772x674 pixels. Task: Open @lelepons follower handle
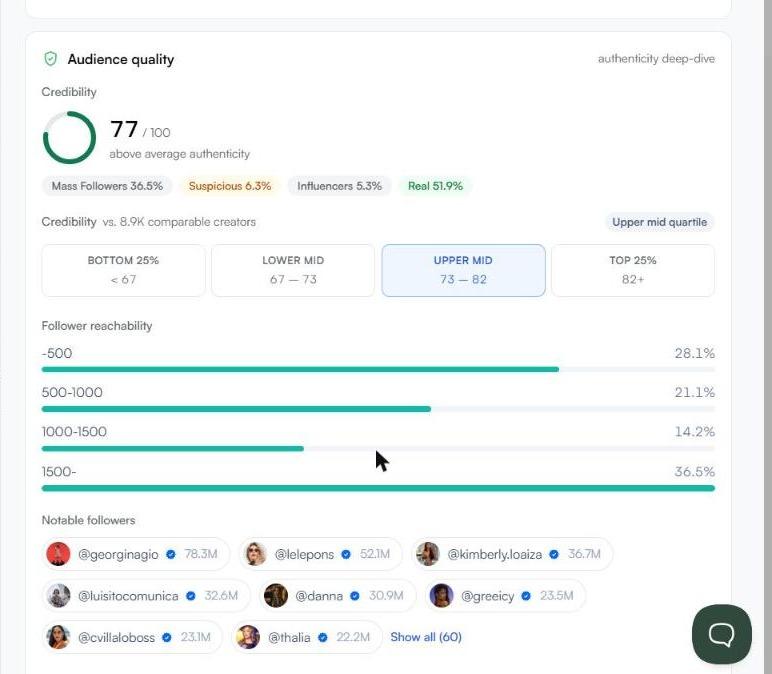click(304, 554)
